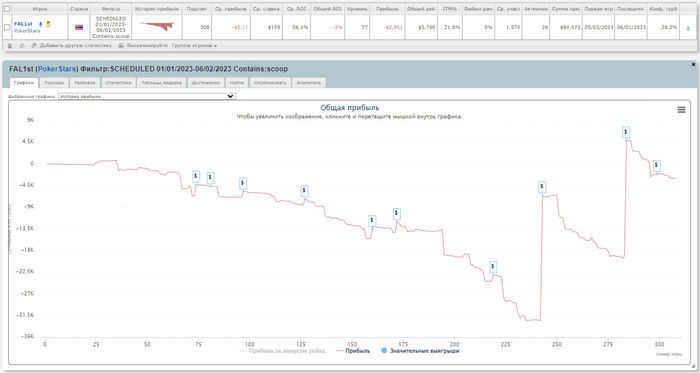Click the $ marker near game 97
Viewport: 700px width, 373px height.
pos(242,183)
